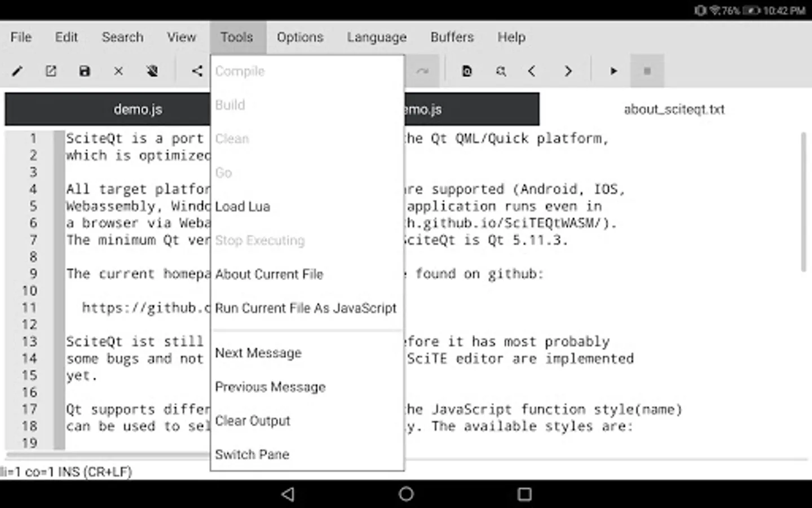Image resolution: width=812 pixels, height=508 pixels.
Task: Choose Go in the Tools menu
Action: click(x=307, y=173)
